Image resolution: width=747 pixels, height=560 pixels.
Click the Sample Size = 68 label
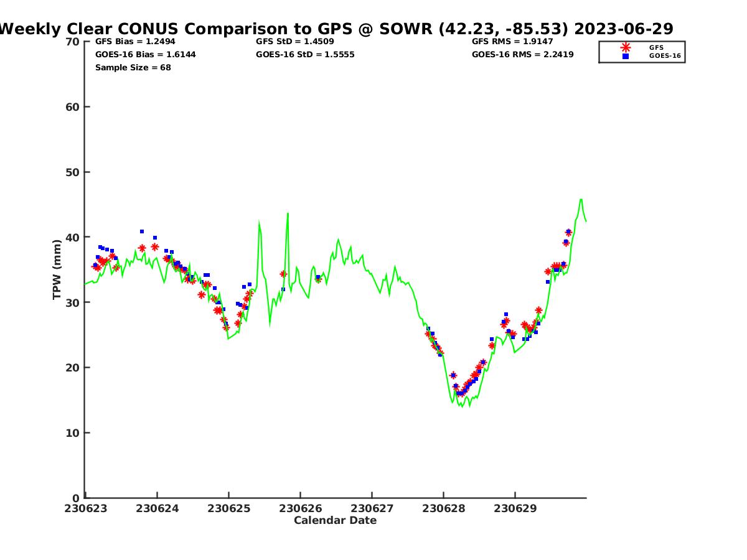(x=133, y=68)
